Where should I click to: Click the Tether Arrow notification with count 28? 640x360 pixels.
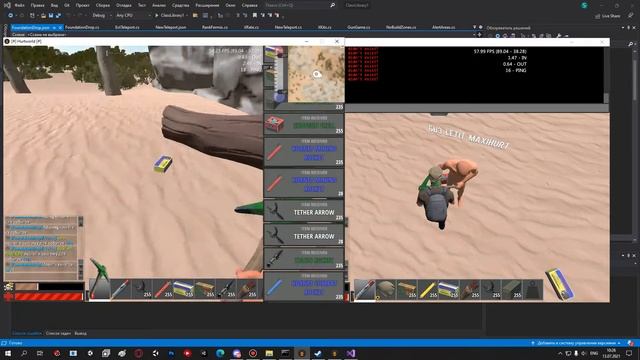click(304, 234)
